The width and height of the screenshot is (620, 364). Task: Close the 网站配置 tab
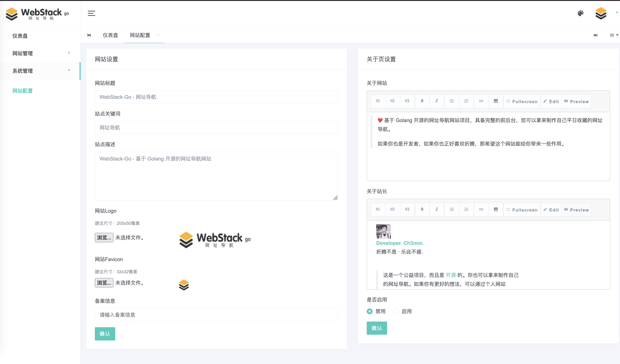tap(158, 35)
